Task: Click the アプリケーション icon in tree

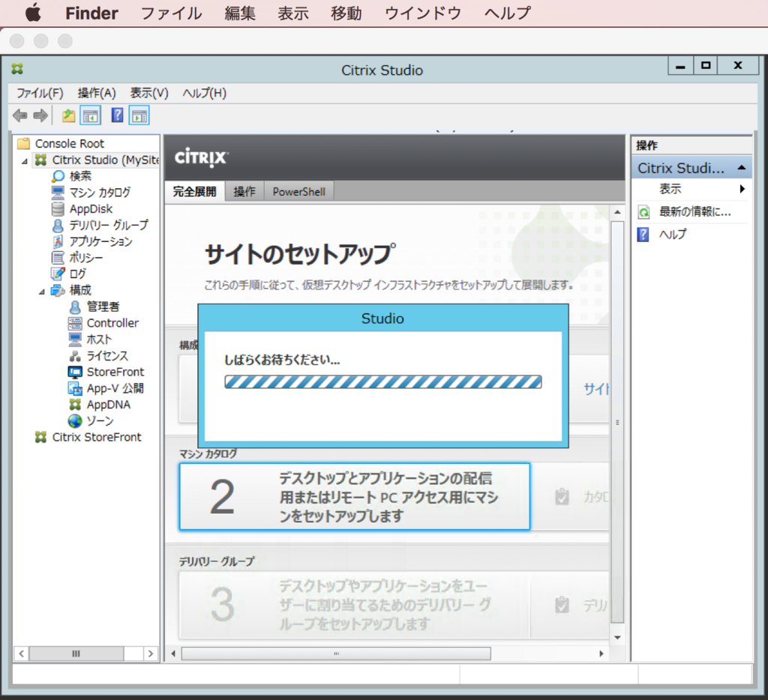Action: pyautogui.click(x=58, y=241)
